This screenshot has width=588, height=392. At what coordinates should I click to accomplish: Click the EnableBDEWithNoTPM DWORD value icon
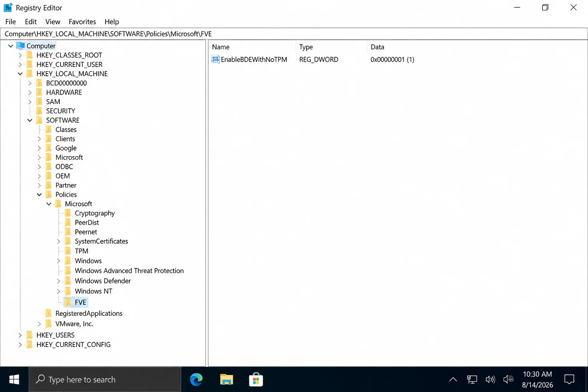[216, 59]
